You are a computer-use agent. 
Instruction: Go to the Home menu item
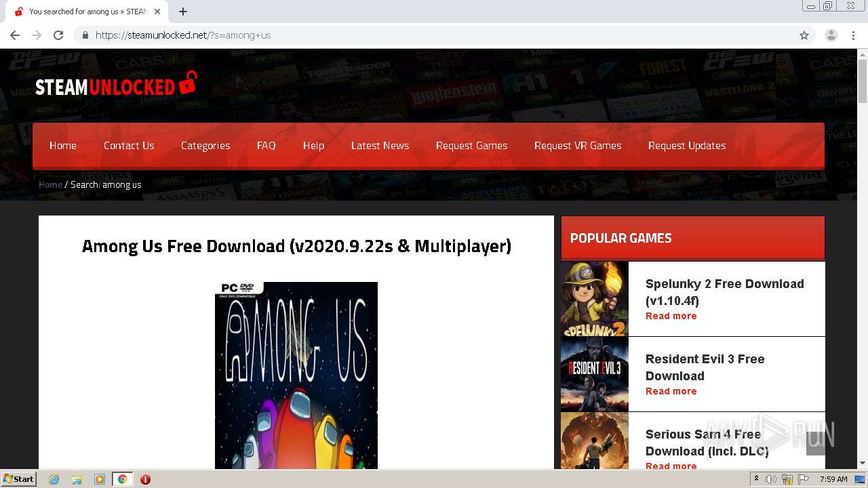[x=63, y=146]
